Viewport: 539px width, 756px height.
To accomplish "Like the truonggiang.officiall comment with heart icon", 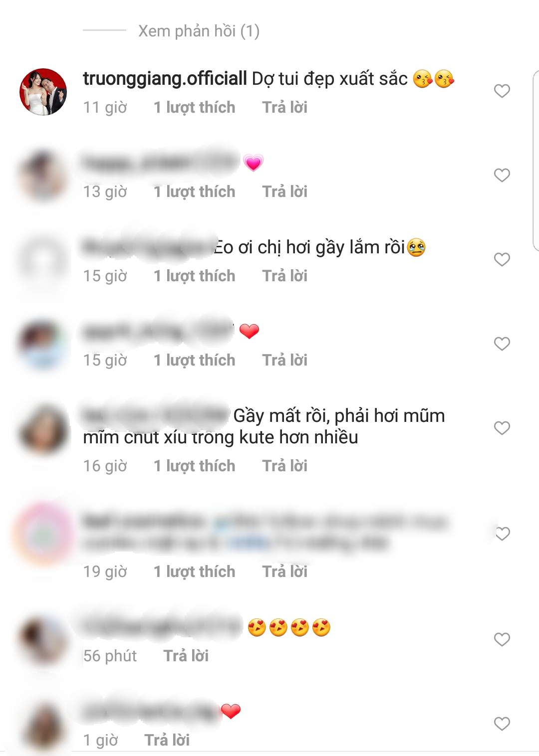I will coord(502,91).
